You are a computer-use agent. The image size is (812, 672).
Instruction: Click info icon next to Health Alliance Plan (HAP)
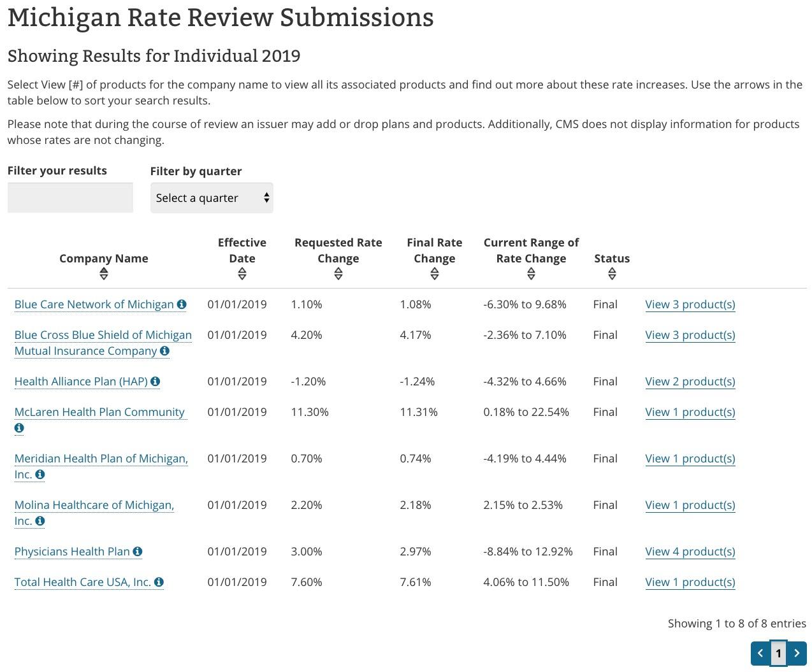(x=155, y=382)
